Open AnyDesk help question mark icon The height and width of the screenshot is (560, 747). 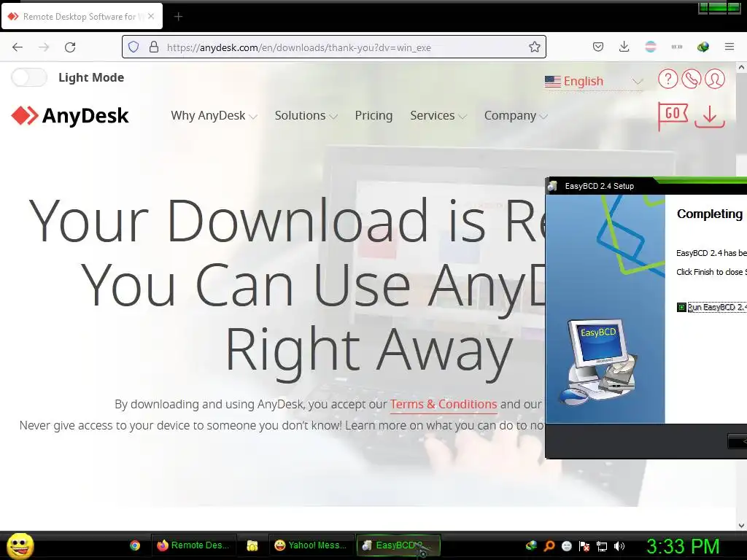click(x=668, y=79)
